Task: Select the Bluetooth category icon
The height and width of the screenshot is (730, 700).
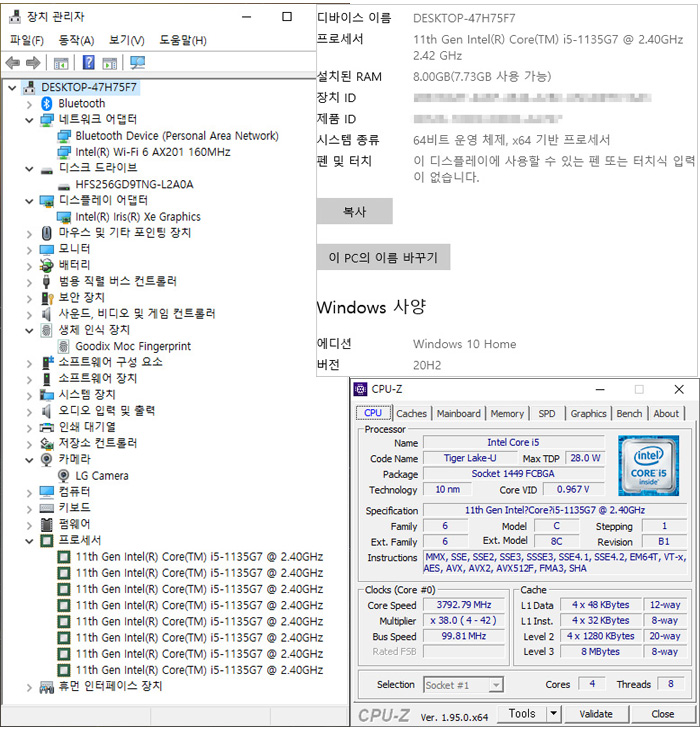Action: click(47, 103)
